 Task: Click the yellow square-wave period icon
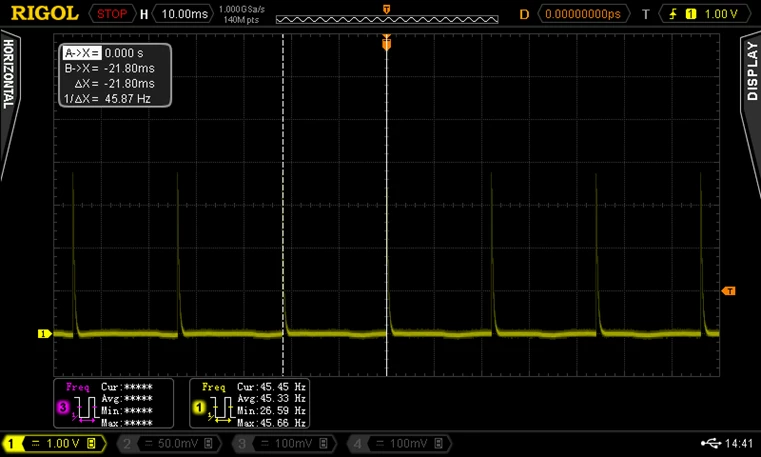click(221, 408)
